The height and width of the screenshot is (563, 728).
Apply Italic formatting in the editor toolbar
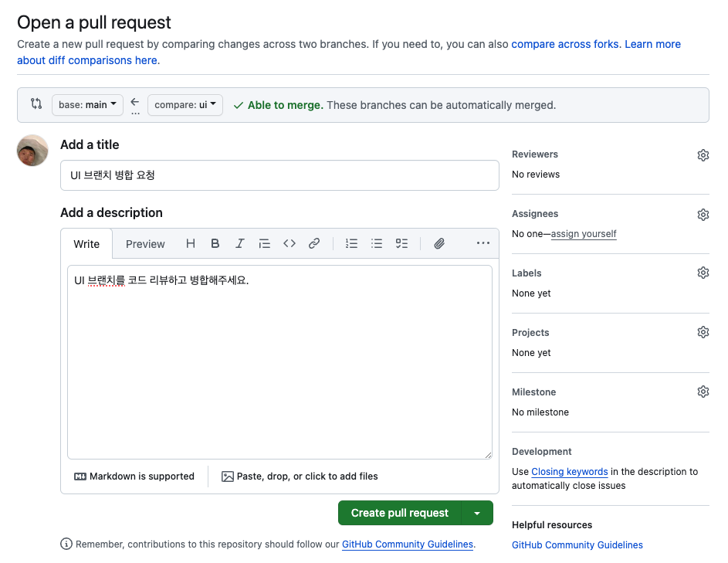[x=239, y=243]
